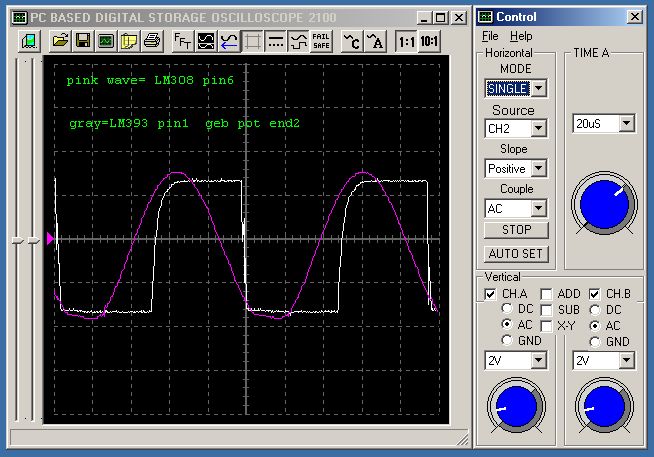This screenshot has height=457, width=654.
Task: Toggle the grid display icon
Action: coord(253,41)
